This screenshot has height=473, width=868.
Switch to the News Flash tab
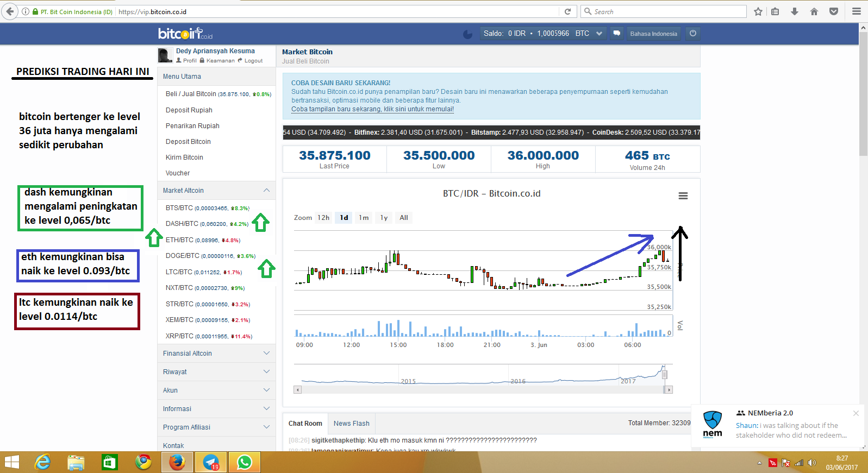352,424
